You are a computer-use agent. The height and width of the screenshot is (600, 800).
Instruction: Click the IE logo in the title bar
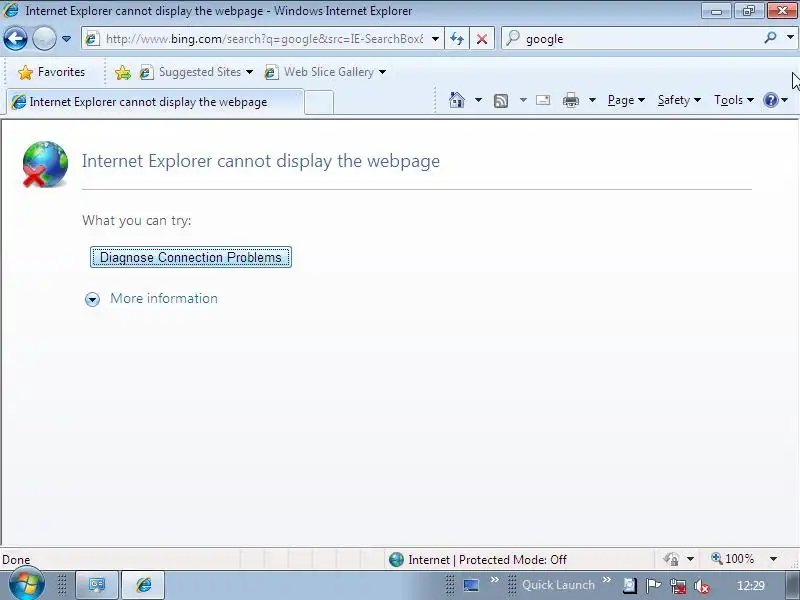[x=10, y=10]
